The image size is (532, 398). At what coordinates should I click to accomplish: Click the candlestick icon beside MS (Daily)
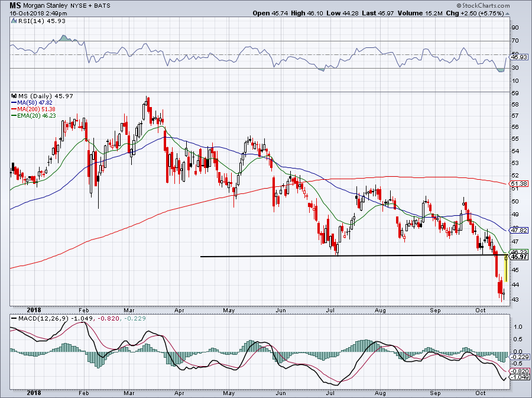(x=14, y=96)
